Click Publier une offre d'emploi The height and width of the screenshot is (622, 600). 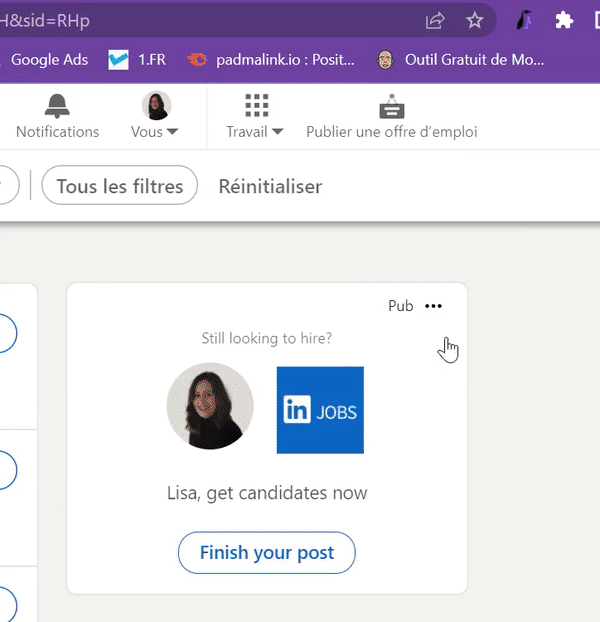(x=392, y=132)
